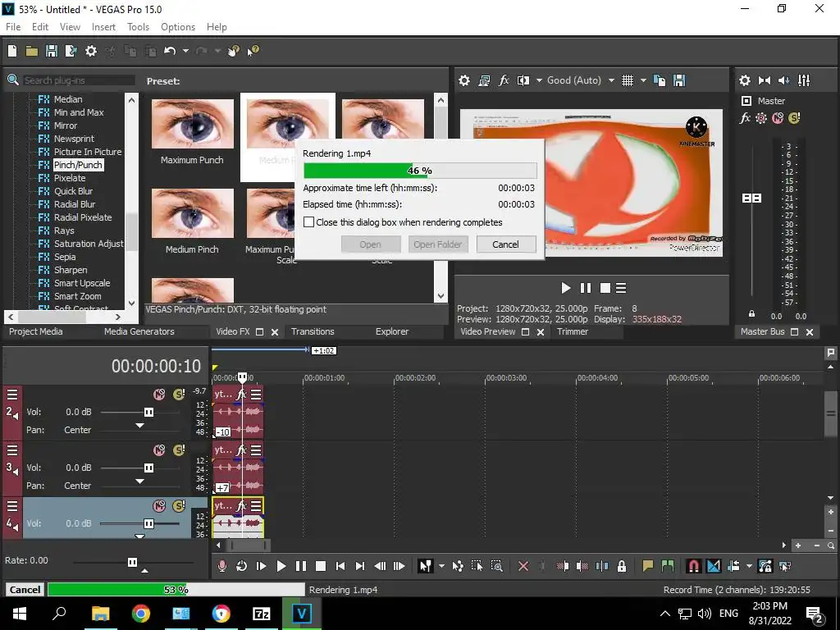The width and height of the screenshot is (840, 630).
Task: Solo the Master bus
Action: (x=794, y=118)
